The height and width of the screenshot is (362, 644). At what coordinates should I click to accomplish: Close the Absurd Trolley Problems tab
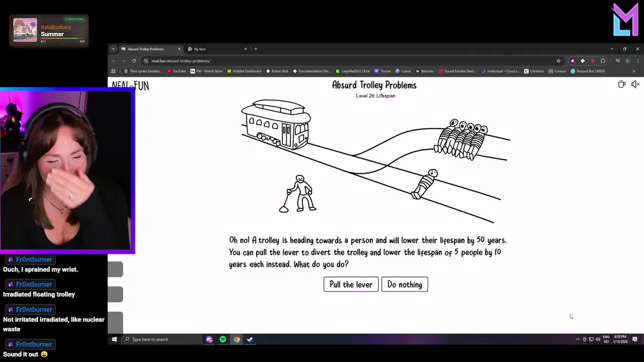(x=179, y=49)
